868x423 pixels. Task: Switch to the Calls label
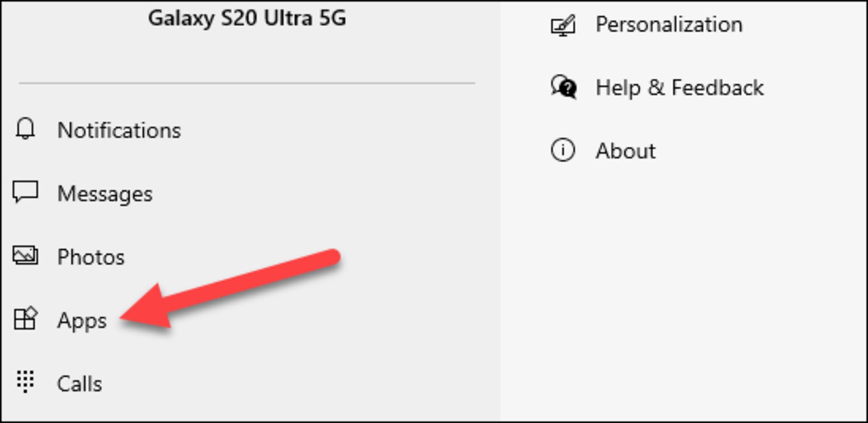[x=80, y=384]
